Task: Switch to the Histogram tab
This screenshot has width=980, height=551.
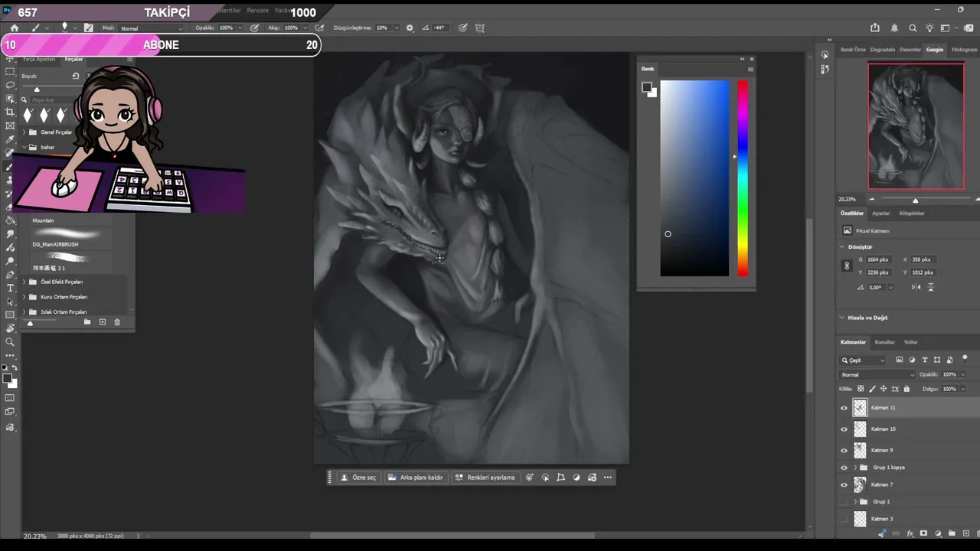Action: tap(965, 50)
